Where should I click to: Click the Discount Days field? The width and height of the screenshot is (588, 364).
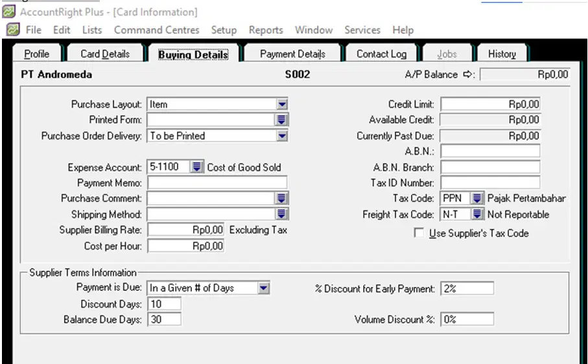coord(164,304)
